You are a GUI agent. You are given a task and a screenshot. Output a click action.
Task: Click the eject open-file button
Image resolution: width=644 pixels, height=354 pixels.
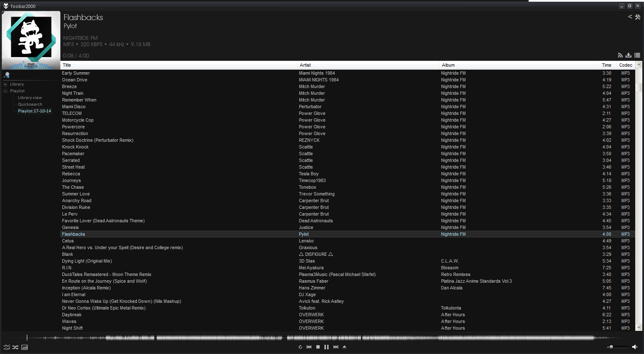345,347
